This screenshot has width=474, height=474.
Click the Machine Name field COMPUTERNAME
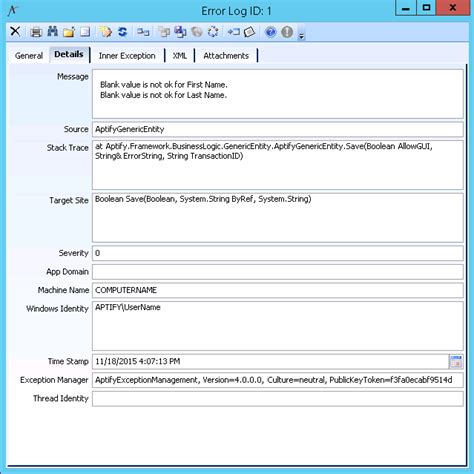pos(278,290)
